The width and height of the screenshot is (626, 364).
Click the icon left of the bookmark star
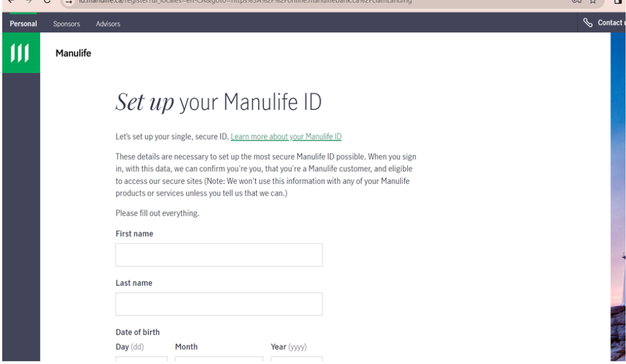pyautogui.click(x=576, y=2)
